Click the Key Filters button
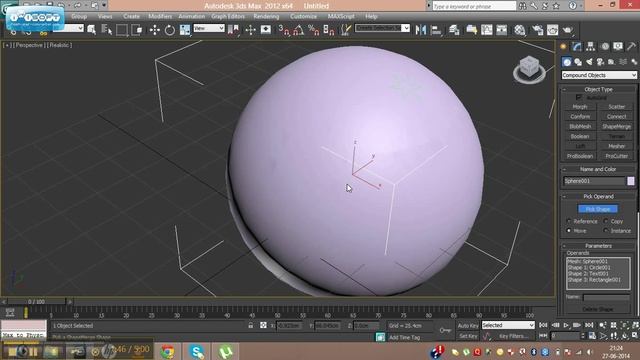The height and width of the screenshot is (360, 640). (x=513, y=336)
